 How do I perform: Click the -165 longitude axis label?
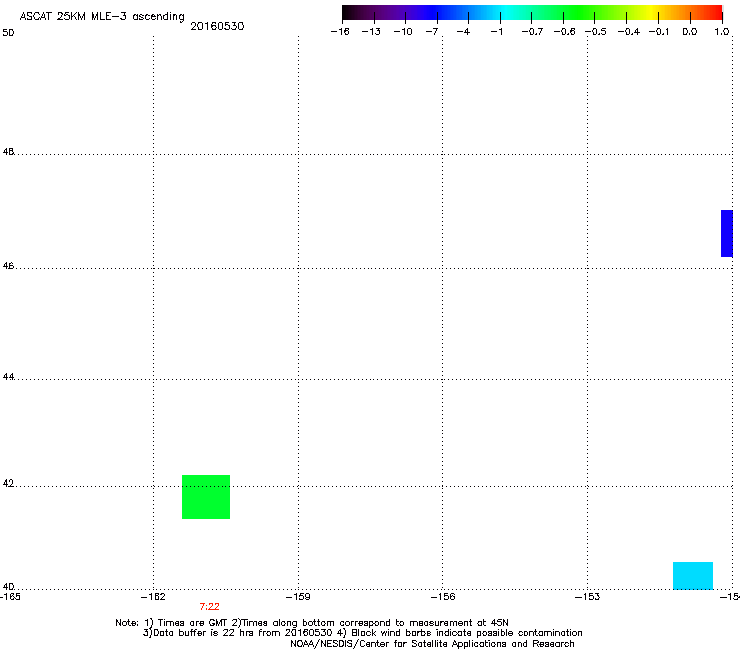click(10, 597)
